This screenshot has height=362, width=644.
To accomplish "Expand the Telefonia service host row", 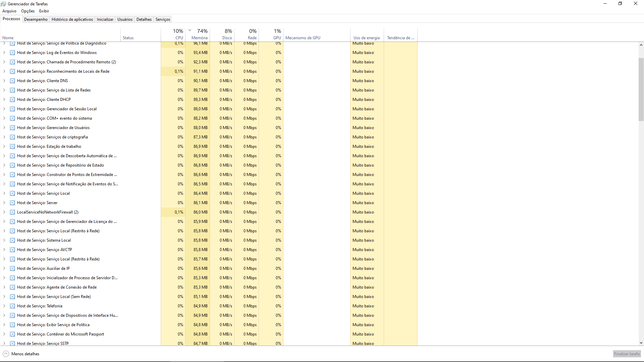I will [4, 306].
